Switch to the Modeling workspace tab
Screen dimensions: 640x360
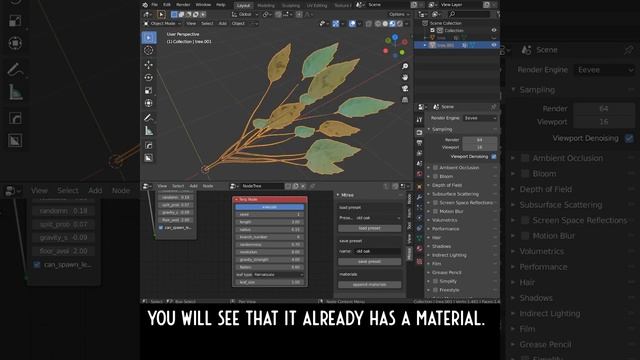click(x=266, y=5)
